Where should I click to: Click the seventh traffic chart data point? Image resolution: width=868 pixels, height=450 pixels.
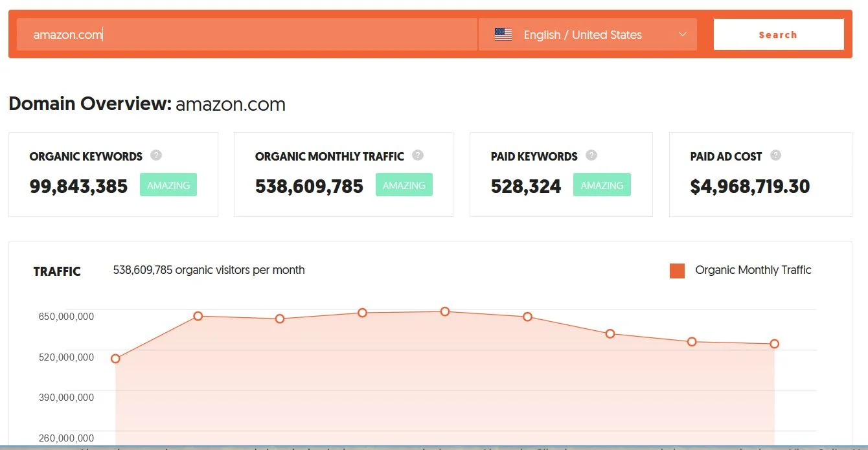(x=610, y=333)
